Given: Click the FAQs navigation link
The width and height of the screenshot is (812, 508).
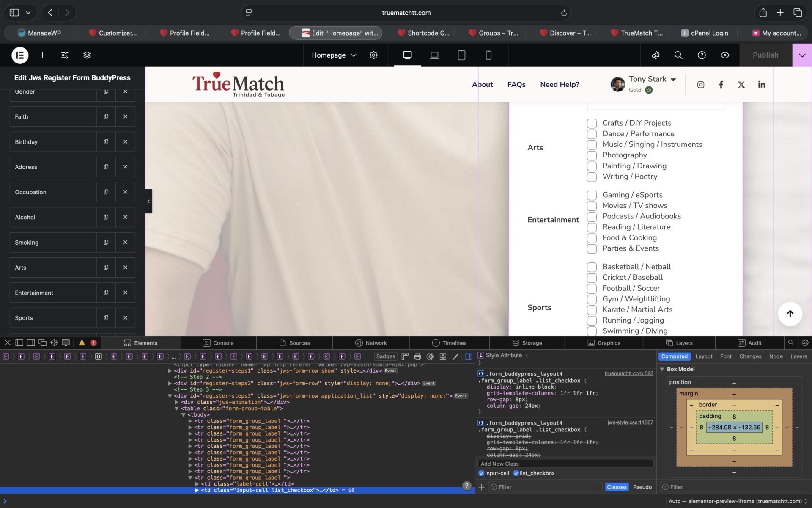Looking at the screenshot, I should [x=516, y=85].
